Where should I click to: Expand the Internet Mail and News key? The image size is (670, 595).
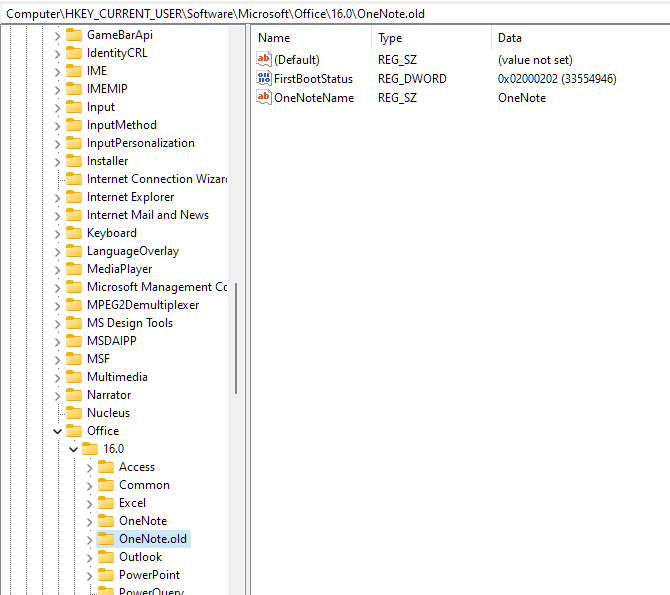tap(58, 216)
